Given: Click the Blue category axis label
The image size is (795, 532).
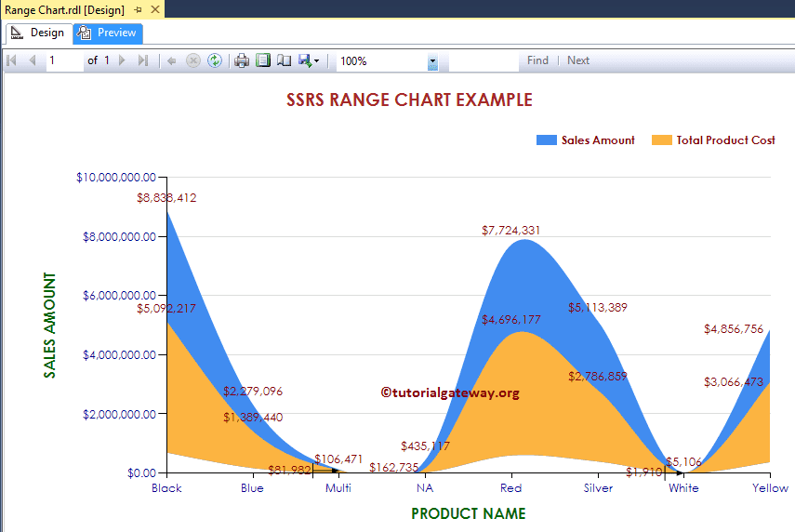Looking at the screenshot, I should click(252, 488).
